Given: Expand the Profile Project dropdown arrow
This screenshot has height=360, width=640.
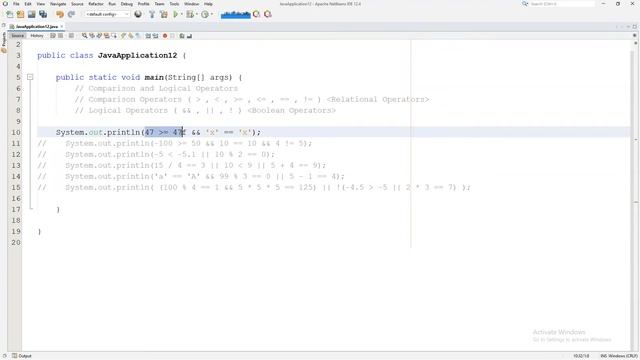Looking at the screenshot, I should pyautogui.click(x=212, y=14).
